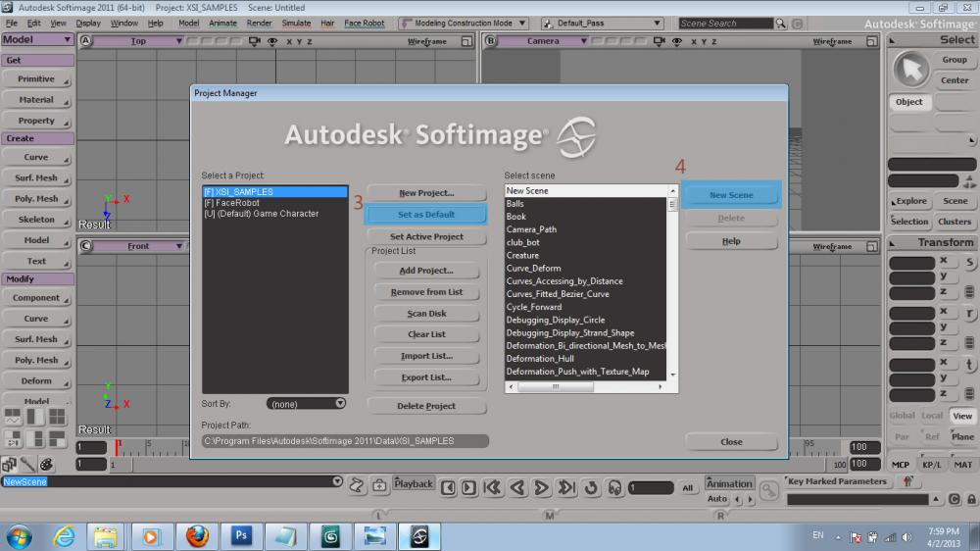Screen dimensions: 980x551
Task: Open the Render menu
Action: 259,23
